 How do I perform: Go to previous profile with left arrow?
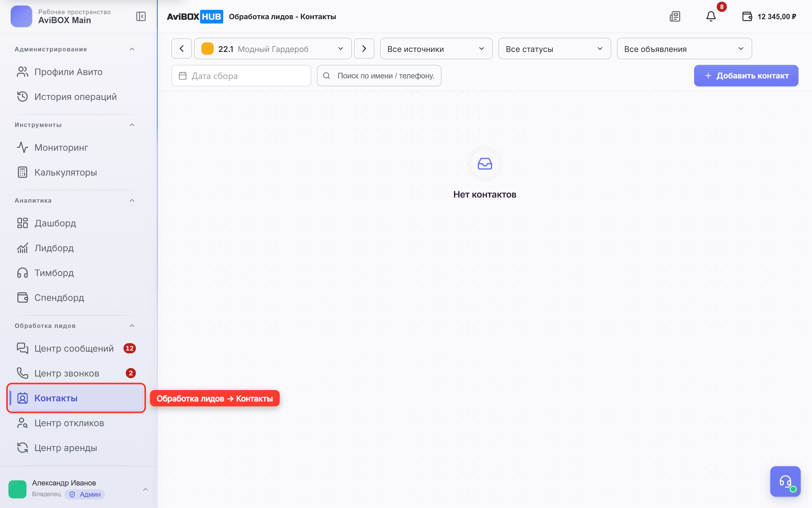[182, 49]
